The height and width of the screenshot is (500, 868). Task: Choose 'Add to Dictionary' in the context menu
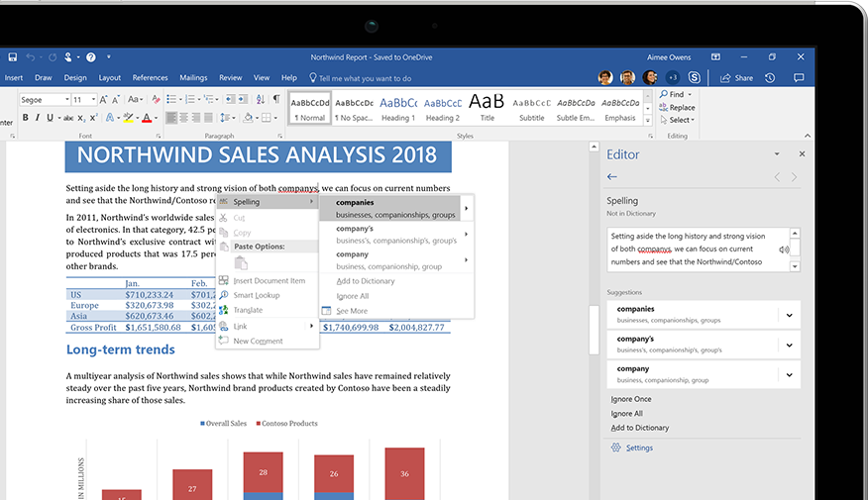pyautogui.click(x=365, y=281)
